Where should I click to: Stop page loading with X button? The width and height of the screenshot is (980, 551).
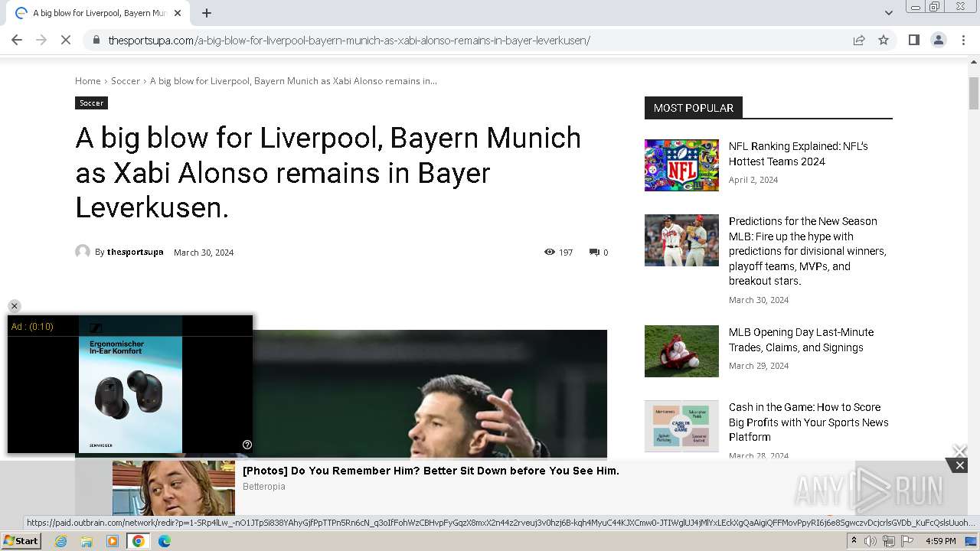pyautogui.click(x=66, y=40)
